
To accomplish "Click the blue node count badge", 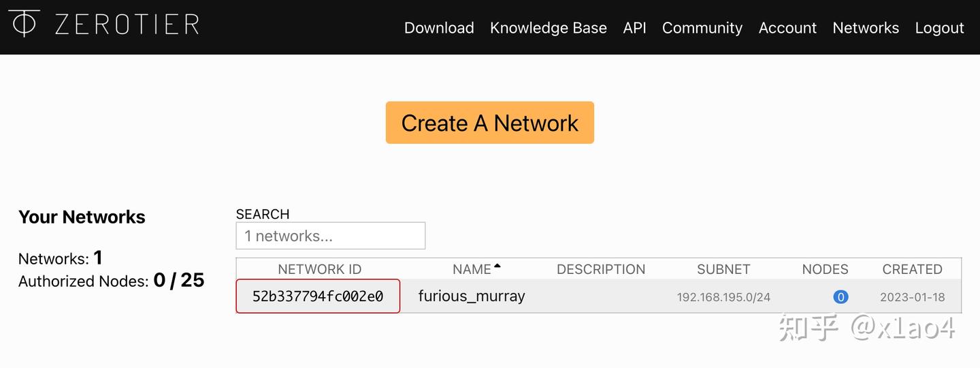I will [x=840, y=297].
